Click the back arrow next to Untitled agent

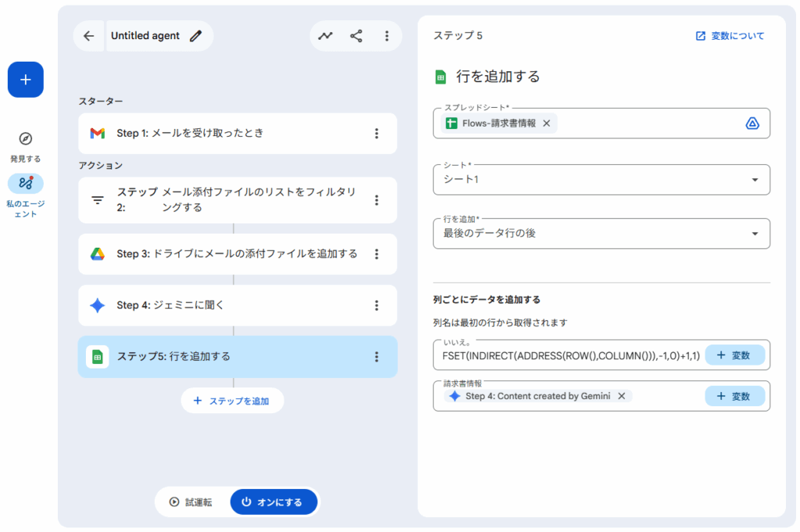(88, 36)
